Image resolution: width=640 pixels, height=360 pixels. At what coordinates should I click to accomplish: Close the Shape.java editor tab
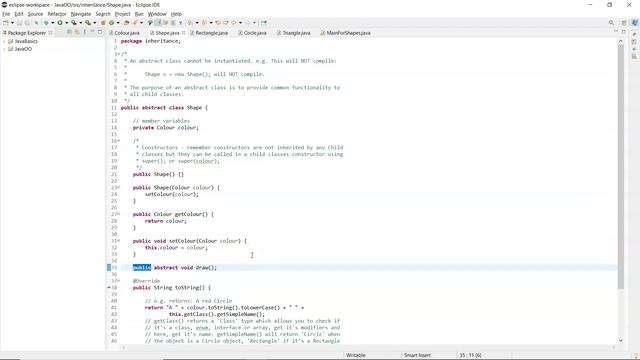184,33
